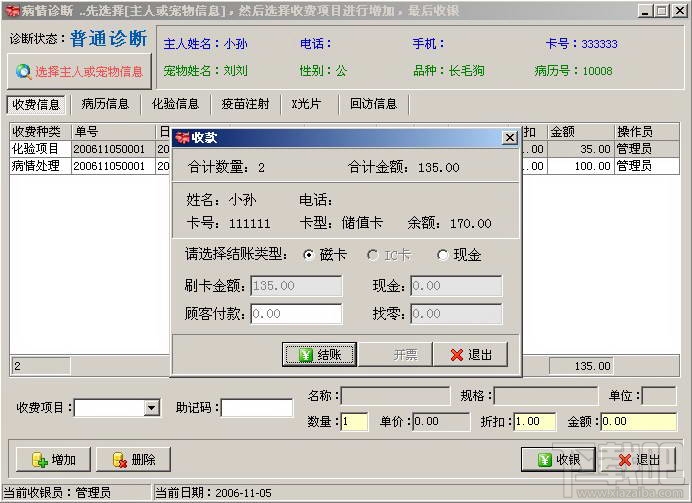Switch to the 病历信息 tab

pos(105,104)
